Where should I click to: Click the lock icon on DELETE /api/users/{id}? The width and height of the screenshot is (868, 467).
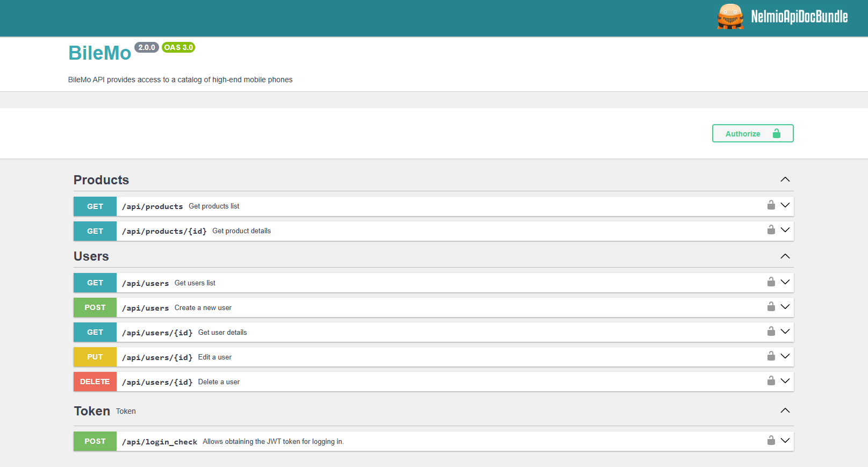click(x=771, y=381)
